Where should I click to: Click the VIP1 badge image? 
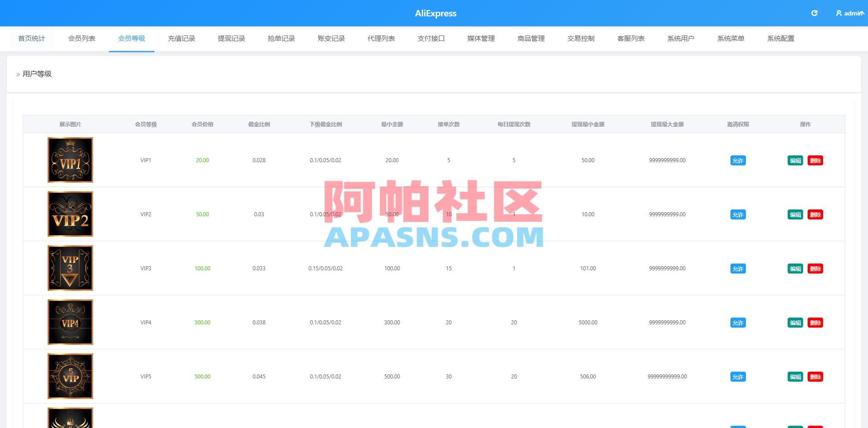(70, 160)
